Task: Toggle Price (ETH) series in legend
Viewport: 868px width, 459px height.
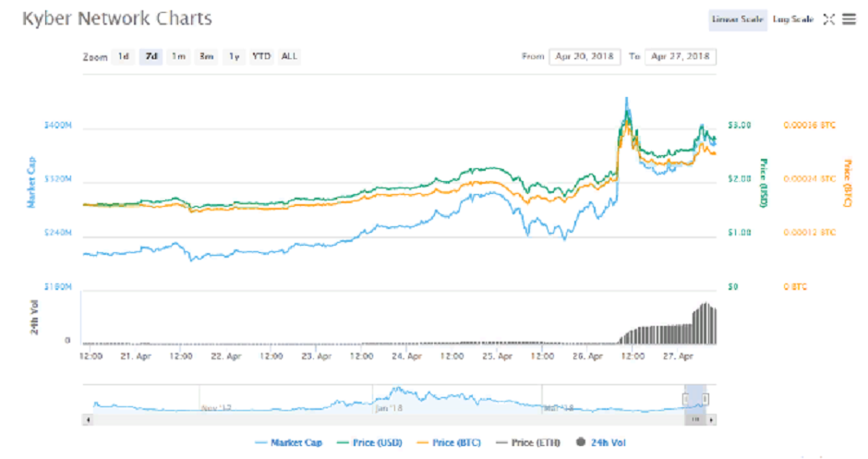Action: [528, 442]
